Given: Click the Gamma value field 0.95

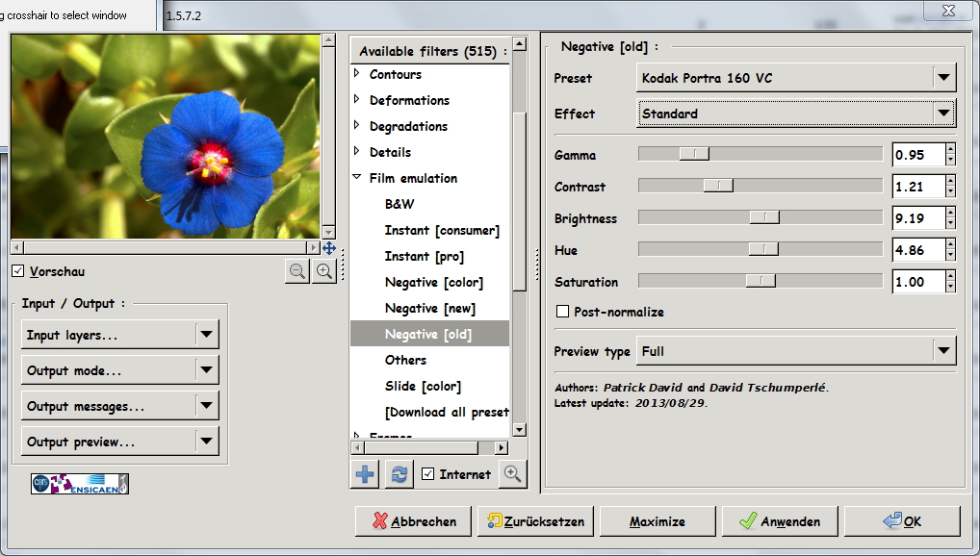Looking at the screenshot, I should pyautogui.click(x=918, y=154).
